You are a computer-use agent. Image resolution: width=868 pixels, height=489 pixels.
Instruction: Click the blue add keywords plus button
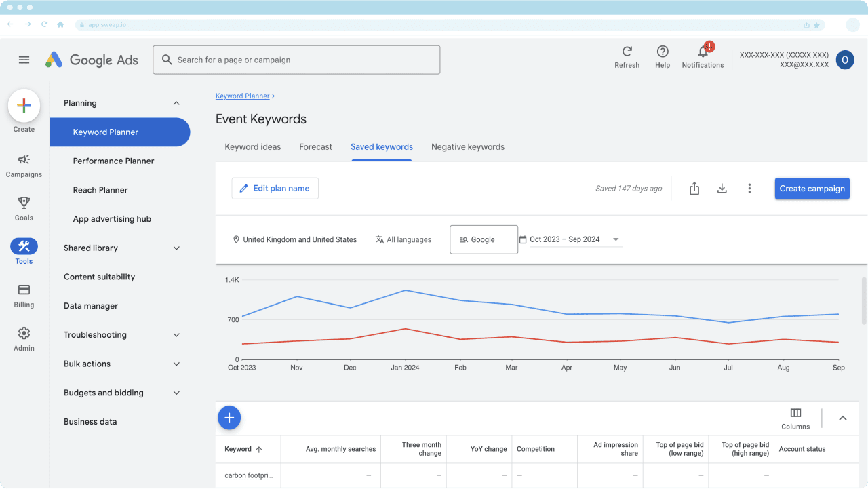point(229,418)
